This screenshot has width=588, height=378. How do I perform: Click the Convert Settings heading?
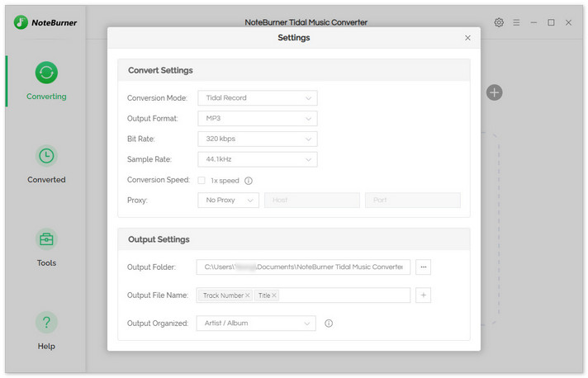[x=160, y=70]
